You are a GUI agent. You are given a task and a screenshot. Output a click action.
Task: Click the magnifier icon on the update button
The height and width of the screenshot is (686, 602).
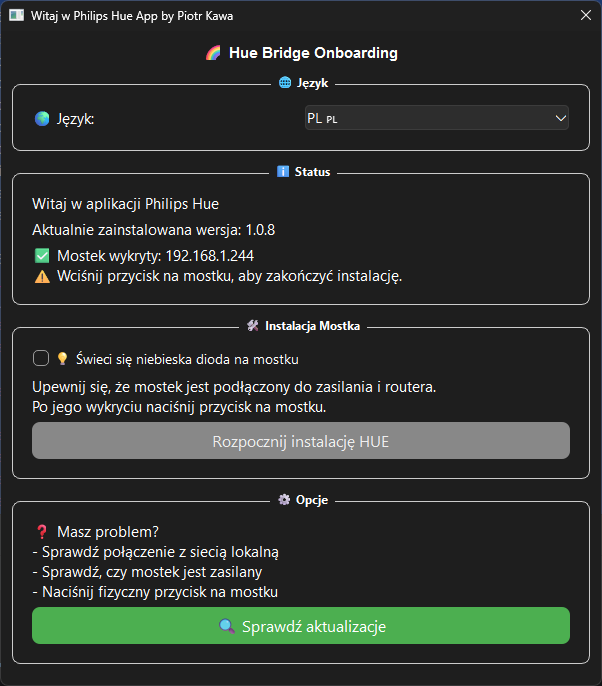227,626
